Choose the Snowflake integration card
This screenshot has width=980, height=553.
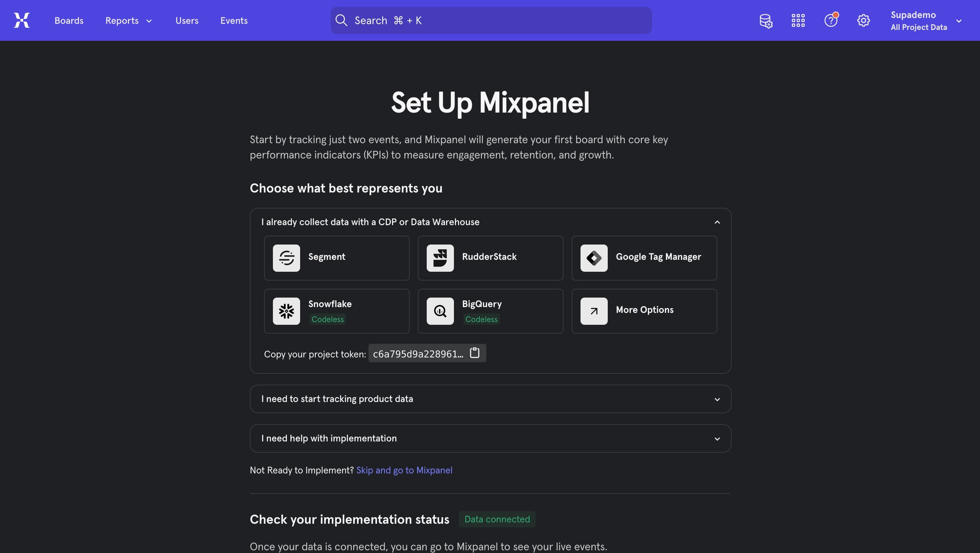pos(337,311)
